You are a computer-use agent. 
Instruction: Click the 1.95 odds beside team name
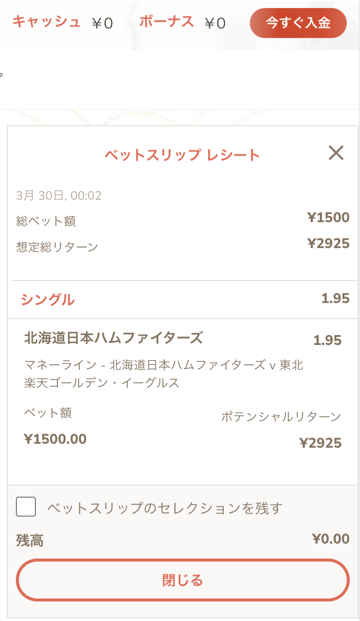(x=327, y=340)
